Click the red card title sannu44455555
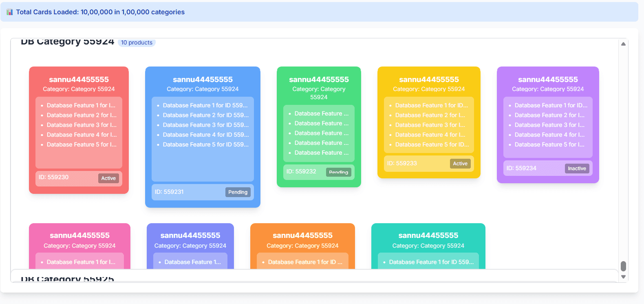644x304 pixels. tap(79, 80)
